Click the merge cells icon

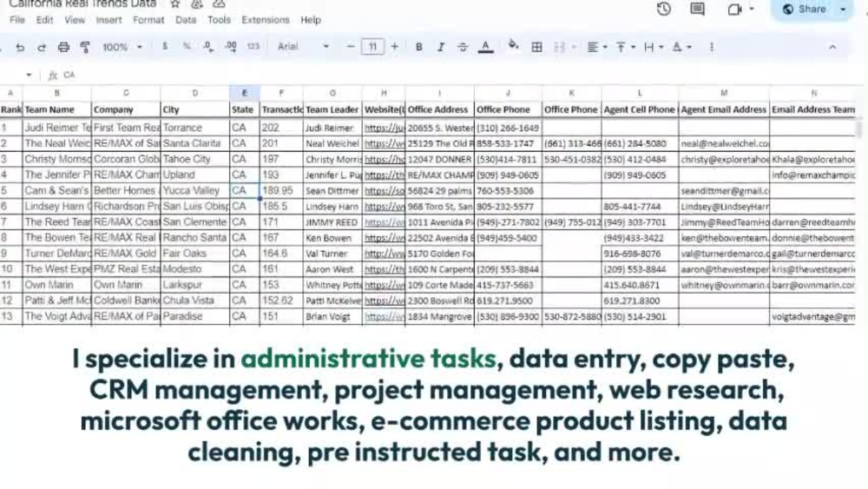coord(559,47)
